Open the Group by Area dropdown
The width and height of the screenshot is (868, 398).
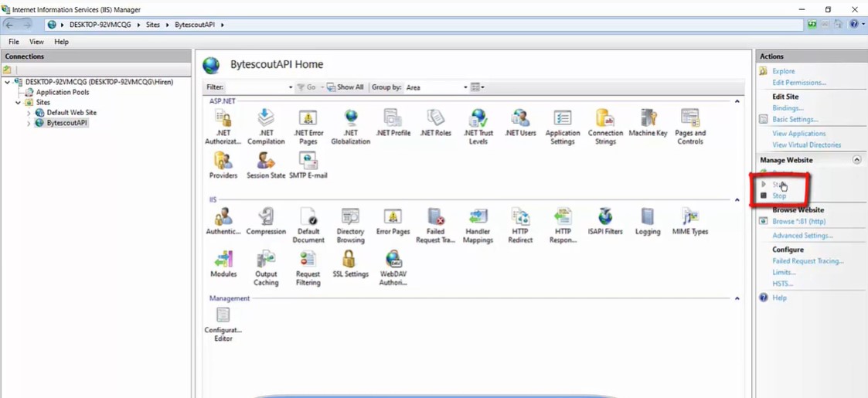(465, 87)
